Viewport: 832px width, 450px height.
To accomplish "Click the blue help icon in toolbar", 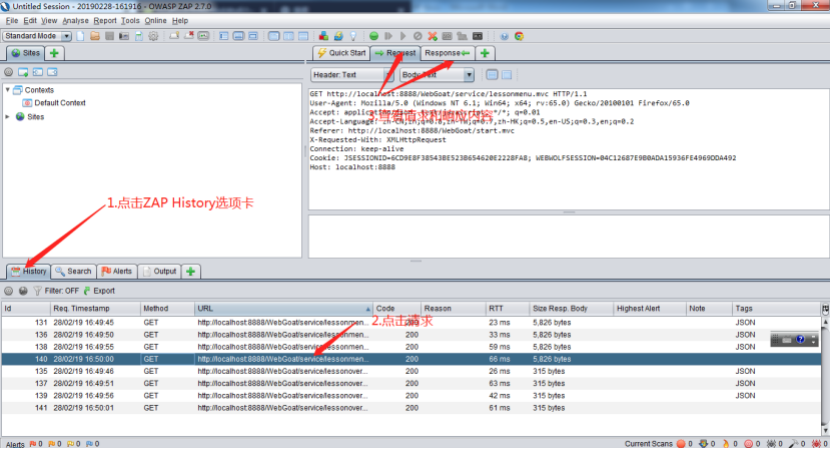I will pyautogui.click(x=504, y=36).
